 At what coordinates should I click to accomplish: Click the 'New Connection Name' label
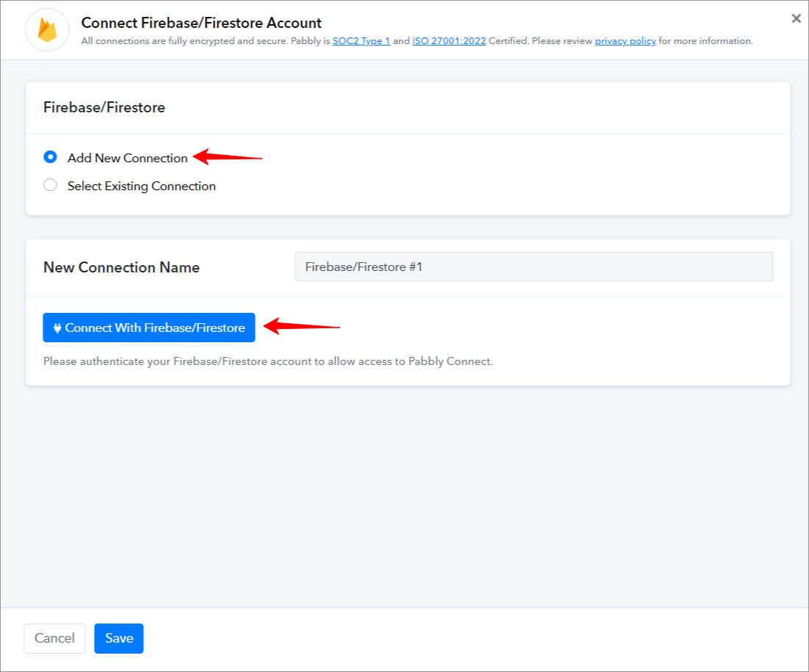(x=121, y=267)
